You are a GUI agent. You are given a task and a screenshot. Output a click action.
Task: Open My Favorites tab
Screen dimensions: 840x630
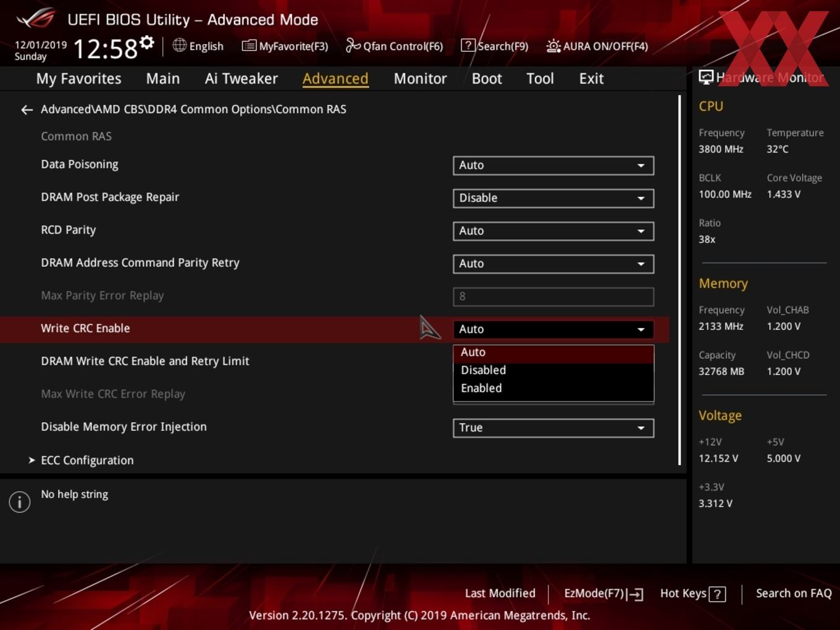pyautogui.click(x=79, y=79)
